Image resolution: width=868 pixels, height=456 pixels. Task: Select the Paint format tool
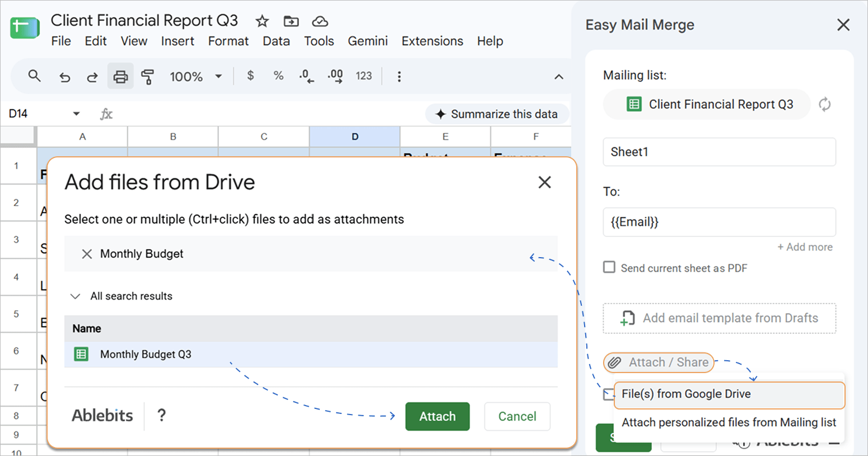pos(148,77)
